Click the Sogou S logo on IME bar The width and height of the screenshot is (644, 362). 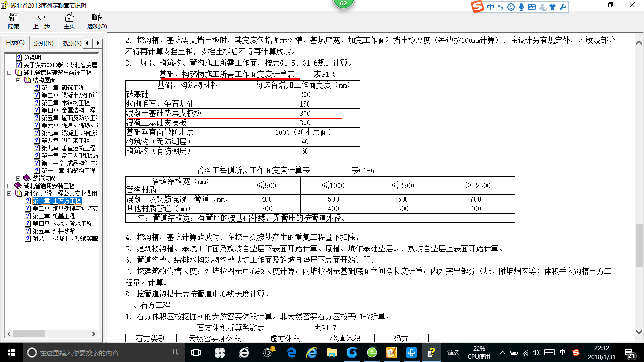pos(479,7)
